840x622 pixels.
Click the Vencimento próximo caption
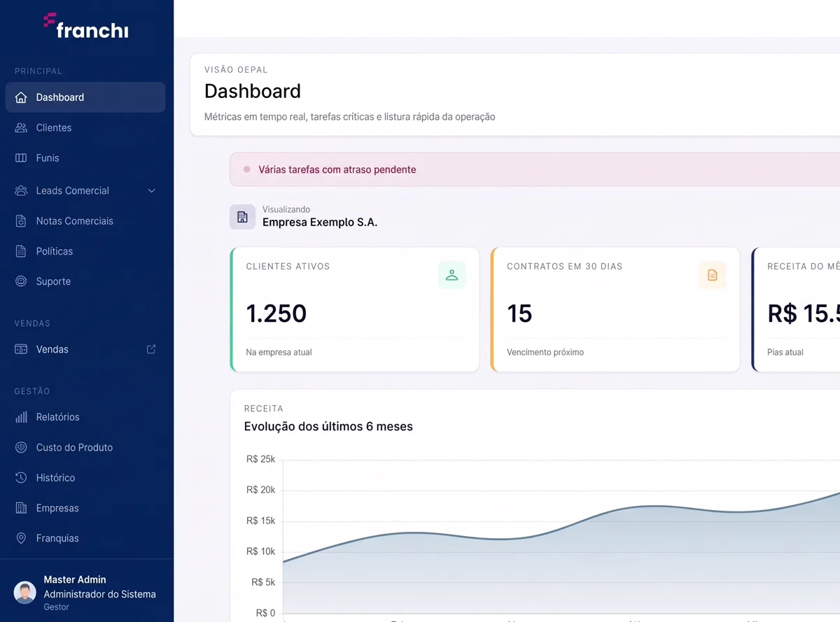point(545,352)
